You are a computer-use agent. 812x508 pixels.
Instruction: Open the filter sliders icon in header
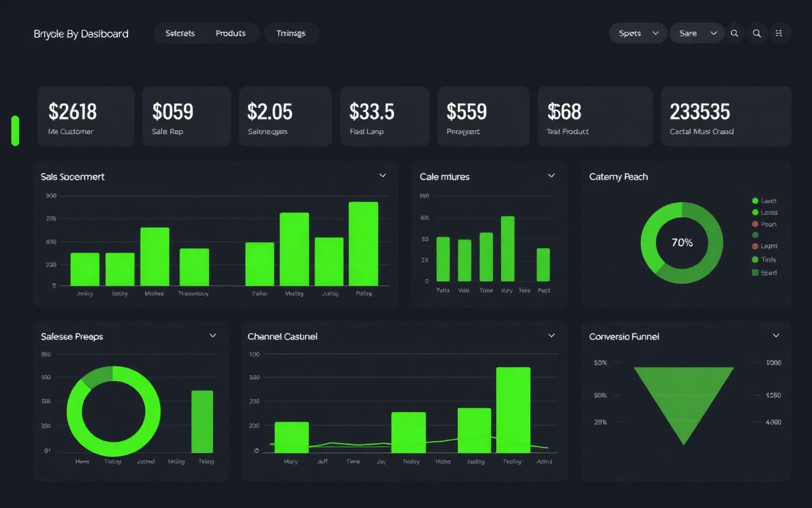780,33
